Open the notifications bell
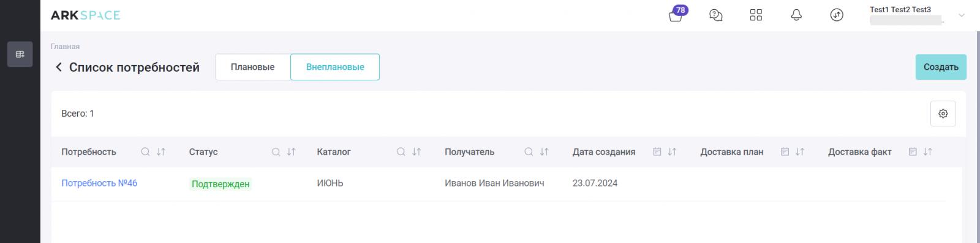Viewport: 980px width, 243px height. (x=796, y=15)
